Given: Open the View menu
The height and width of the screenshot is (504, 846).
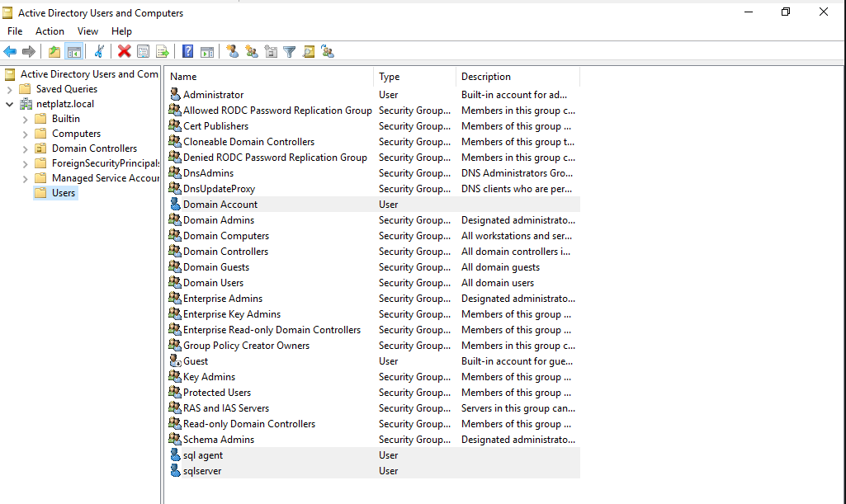Looking at the screenshot, I should [x=87, y=31].
